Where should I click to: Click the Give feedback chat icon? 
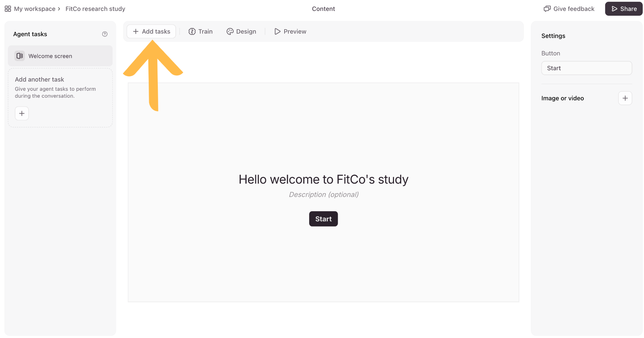(547, 9)
